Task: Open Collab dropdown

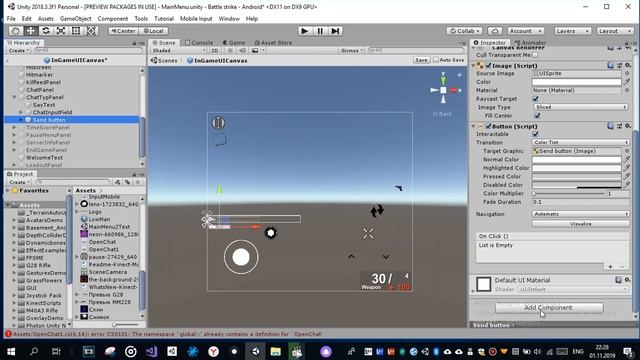Action: click(x=464, y=31)
